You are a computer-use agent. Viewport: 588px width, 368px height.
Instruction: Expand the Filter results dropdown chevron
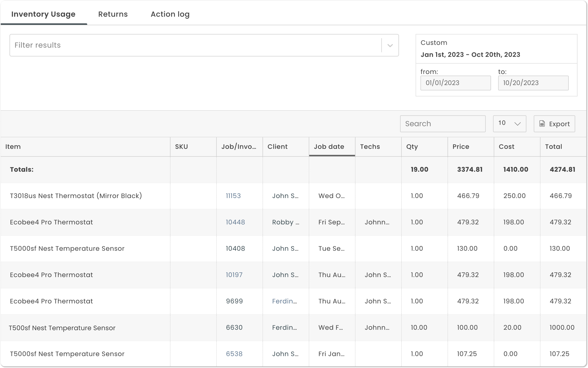tap(390, 46)
